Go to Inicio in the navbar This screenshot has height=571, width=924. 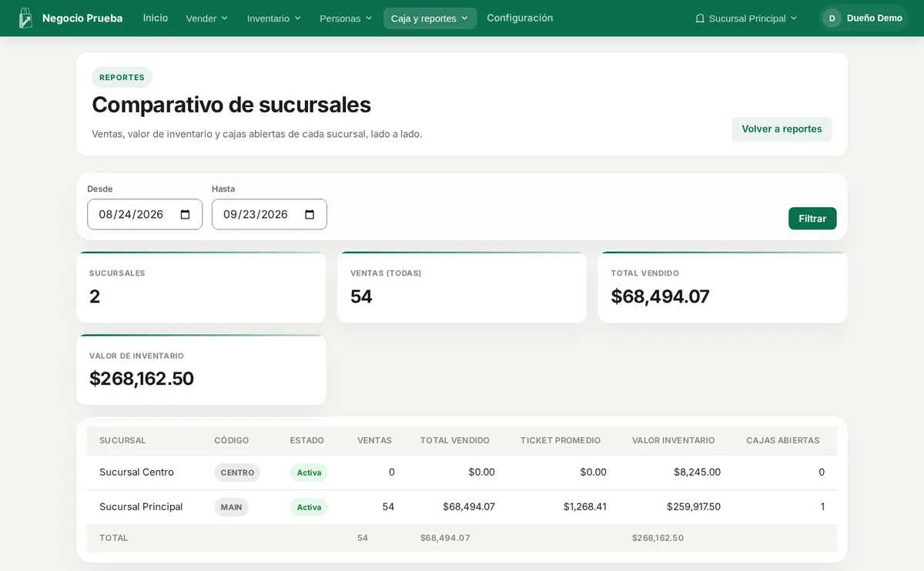point(156,18)
